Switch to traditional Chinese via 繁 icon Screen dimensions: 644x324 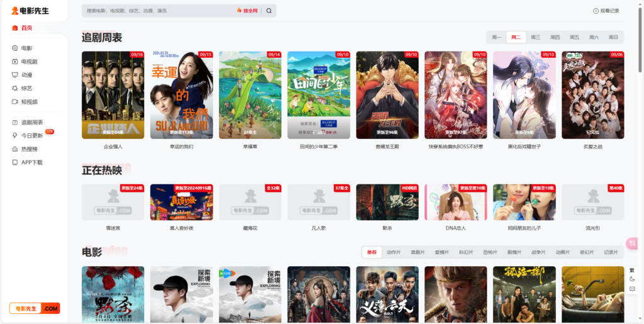[632, 270]
